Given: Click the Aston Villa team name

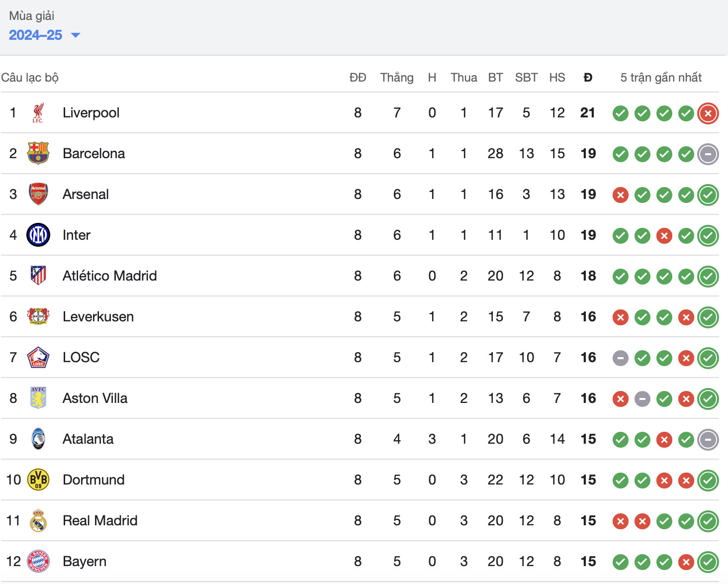Looking at the screenshot, I should (x=95, y=398).
